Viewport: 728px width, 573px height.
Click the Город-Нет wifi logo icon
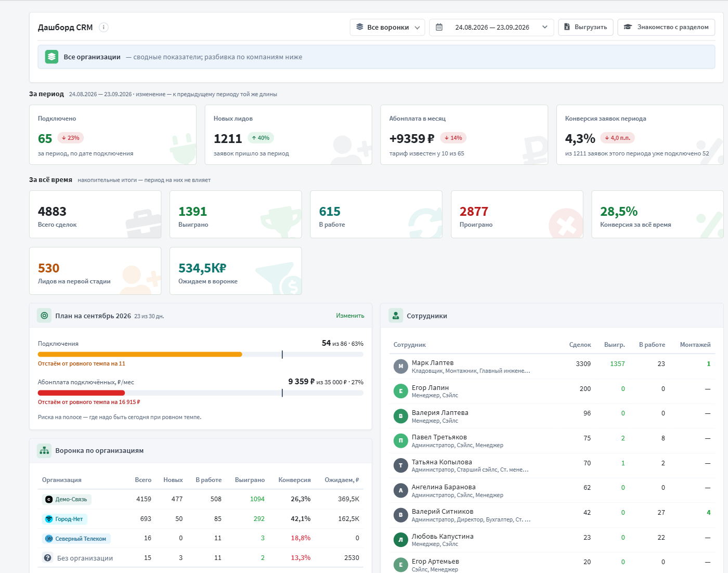coord(49,519)
